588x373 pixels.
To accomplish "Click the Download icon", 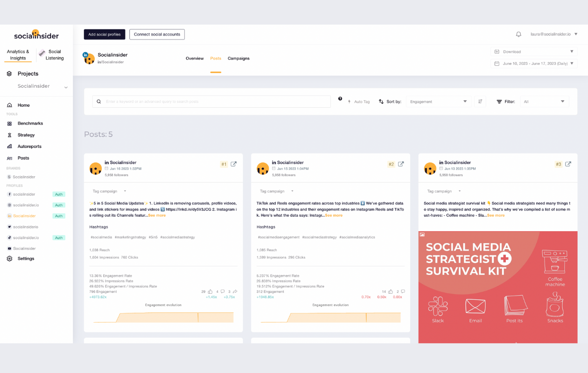I will point(497,52).
